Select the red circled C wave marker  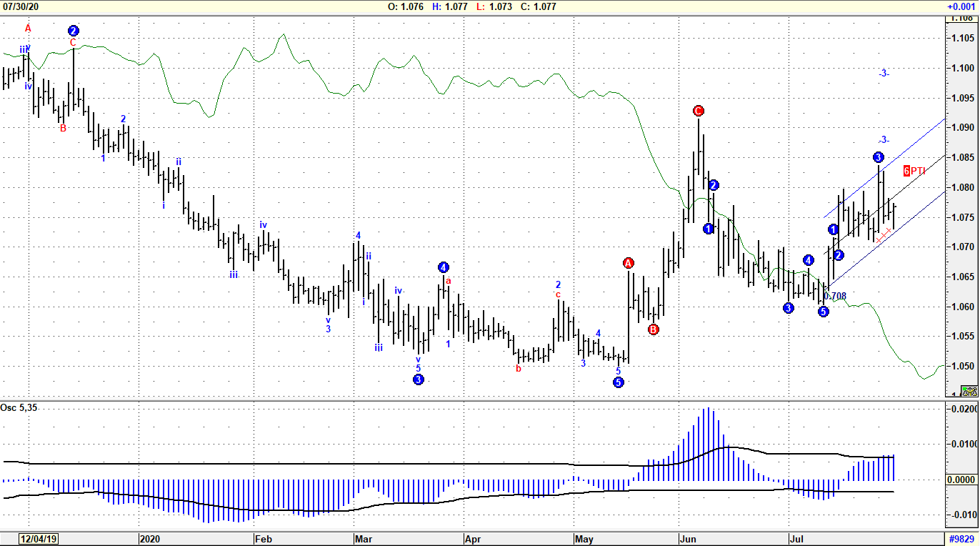pos(699,111)
